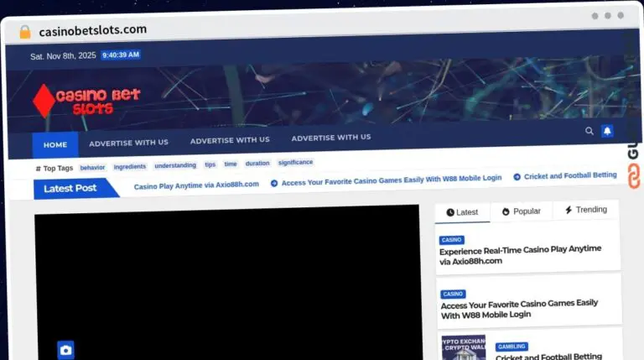Click the crypto exchange article thumbnail
The width and height of the screenshot is (644, 360).
pyautogui.click(x=464, y=347)
